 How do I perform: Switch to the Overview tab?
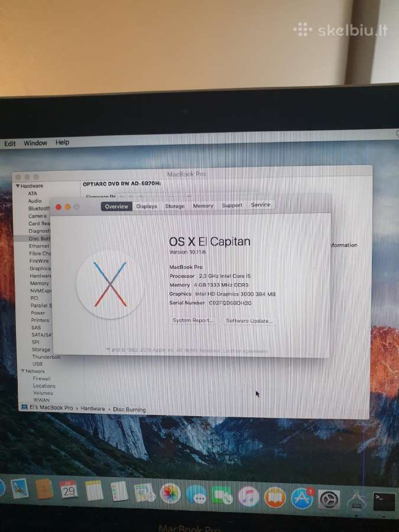pyautogui.click(x=116, y=206)
